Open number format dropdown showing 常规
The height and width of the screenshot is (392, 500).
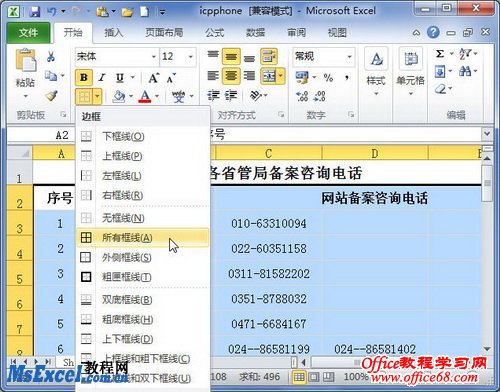point(350,56)
